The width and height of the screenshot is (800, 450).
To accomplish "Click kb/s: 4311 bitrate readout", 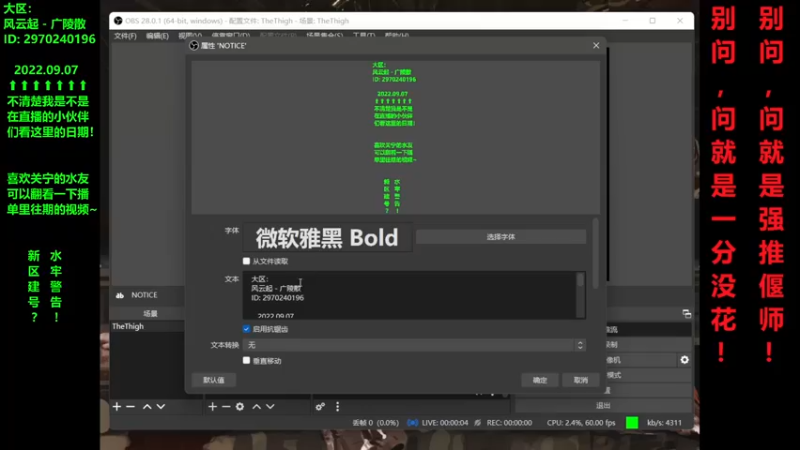I will (664, 422).
